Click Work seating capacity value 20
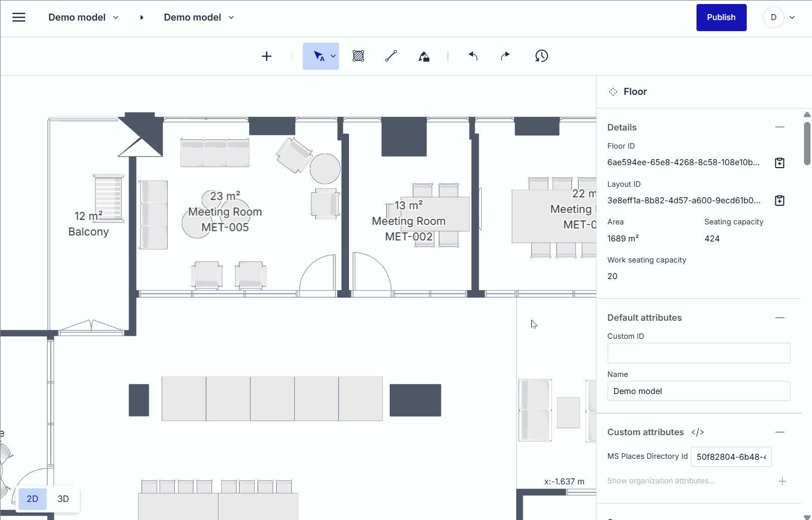Viewport: 812px width, 520px height. [612, 276]
